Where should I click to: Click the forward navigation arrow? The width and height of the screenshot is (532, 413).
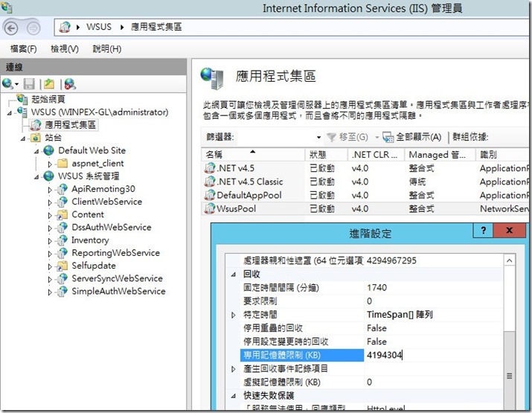pos(33,28)
